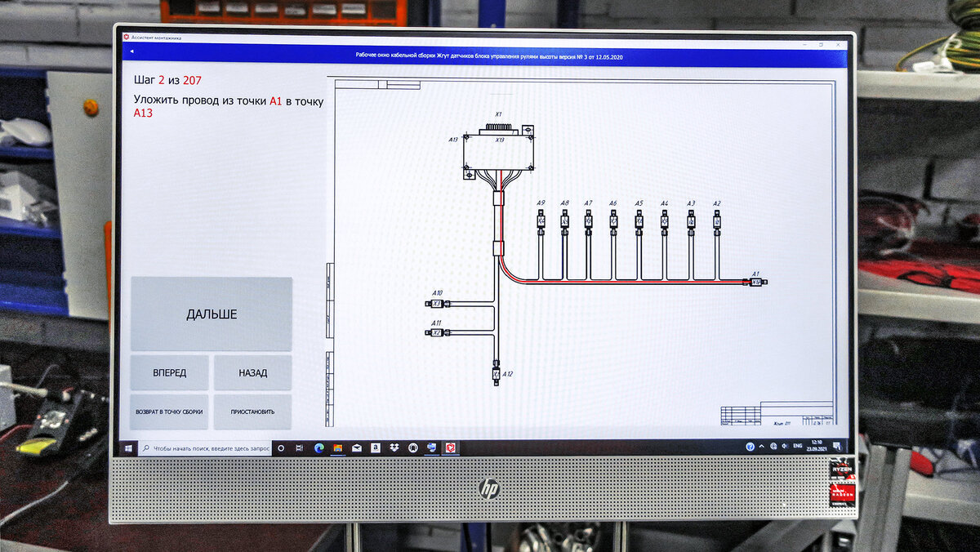Image resolution: width=980 pixels, height=552 pixels.
Task: Switch input language via ENG indicator
Action: [x=798, y=446]
